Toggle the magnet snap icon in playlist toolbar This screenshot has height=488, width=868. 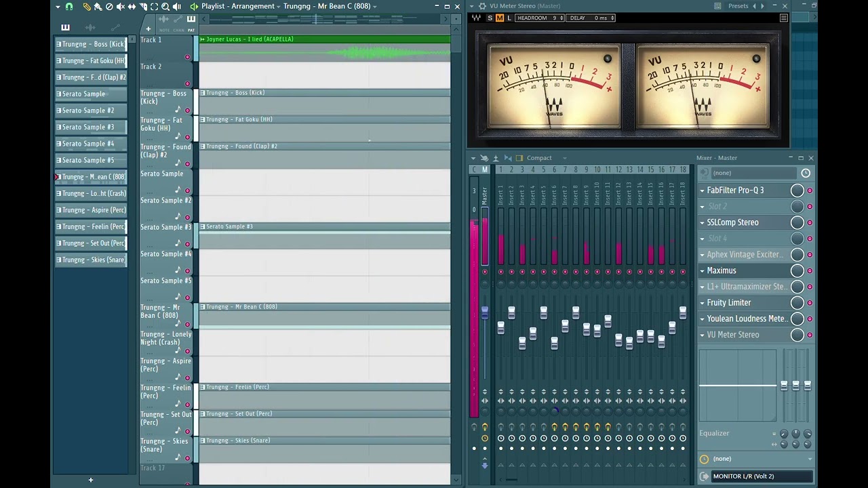68,6
